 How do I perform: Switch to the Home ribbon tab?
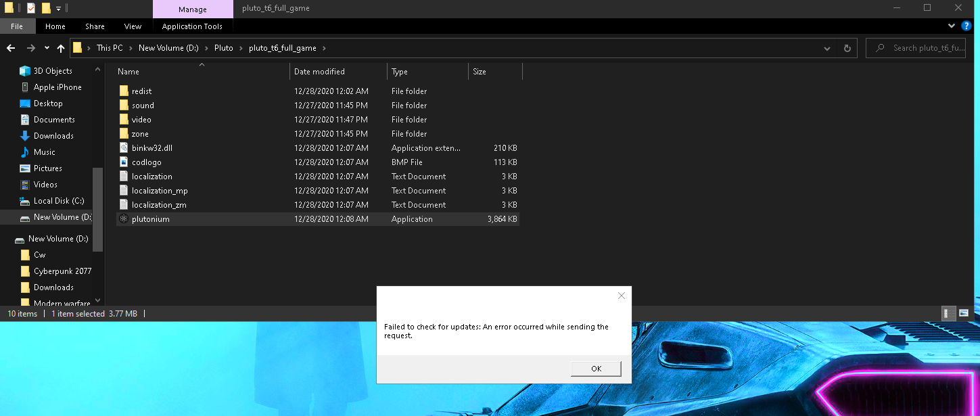coord(55,26)
